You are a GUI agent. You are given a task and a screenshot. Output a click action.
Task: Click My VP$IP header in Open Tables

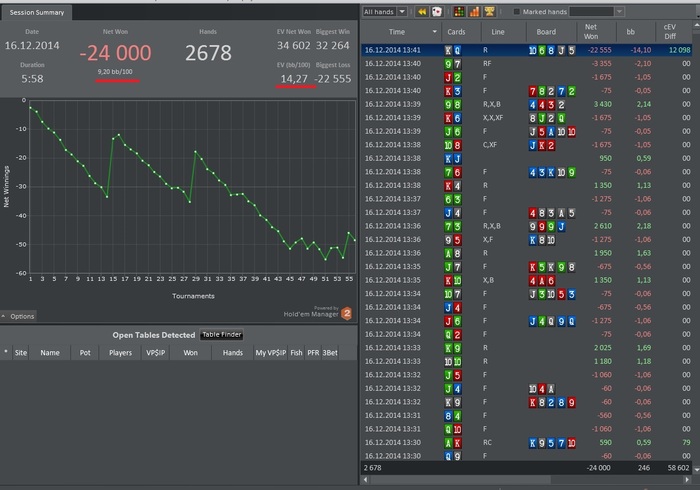pyautogui.click(x=271, y=353)
